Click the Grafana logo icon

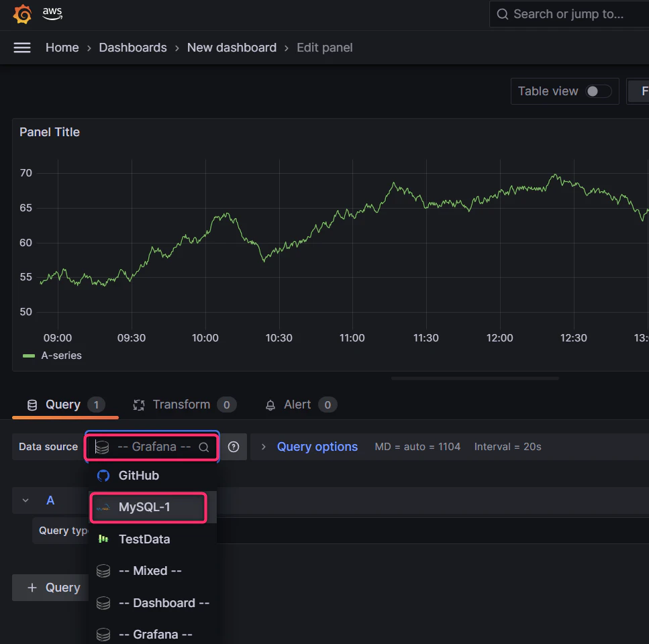tap(22, 14)
